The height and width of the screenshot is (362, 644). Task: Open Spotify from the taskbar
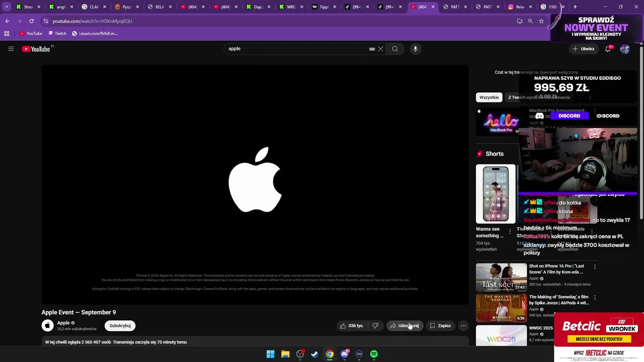tap(374, 354)
